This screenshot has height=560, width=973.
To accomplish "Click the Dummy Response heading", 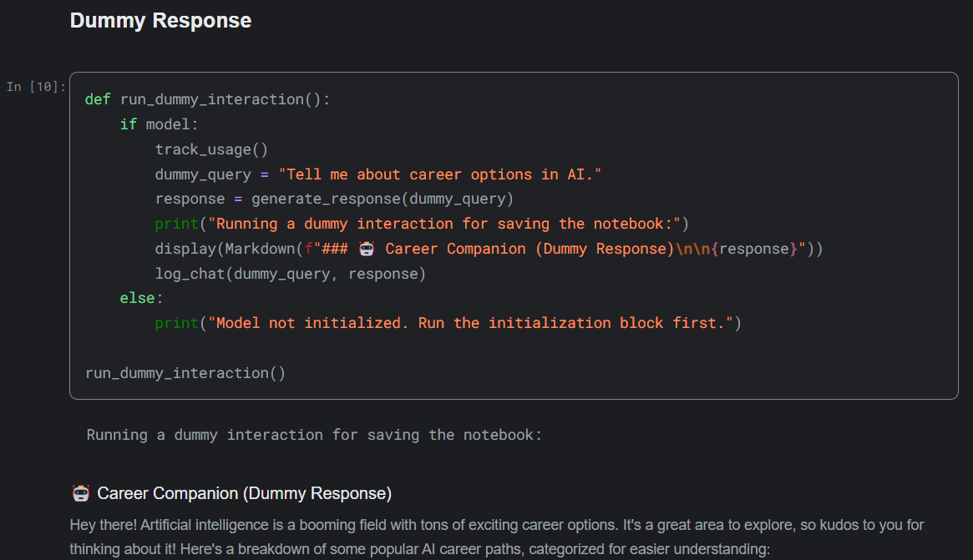I will coord(160,21).
